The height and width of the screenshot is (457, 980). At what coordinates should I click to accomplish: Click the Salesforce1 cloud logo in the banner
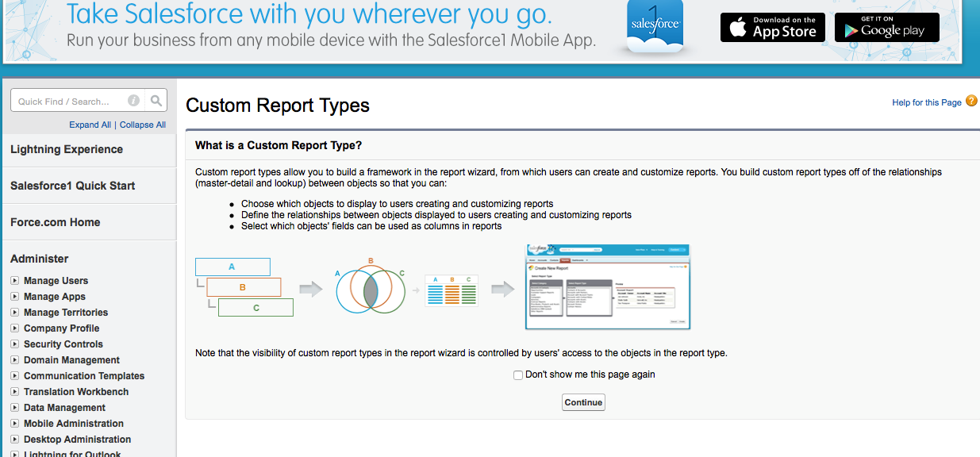654,27
